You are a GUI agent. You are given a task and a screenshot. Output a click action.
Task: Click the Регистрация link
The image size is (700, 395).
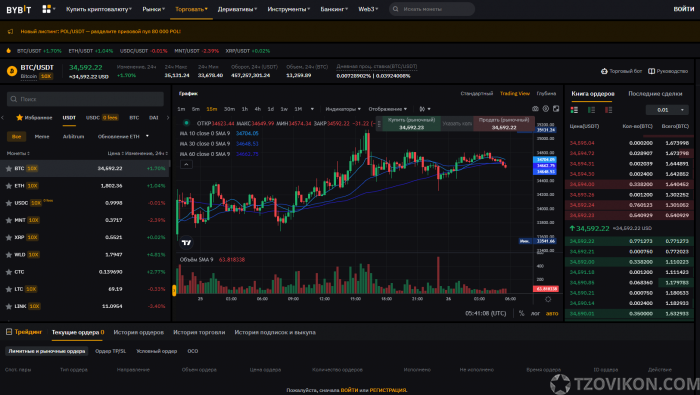(x=388, y=390)
